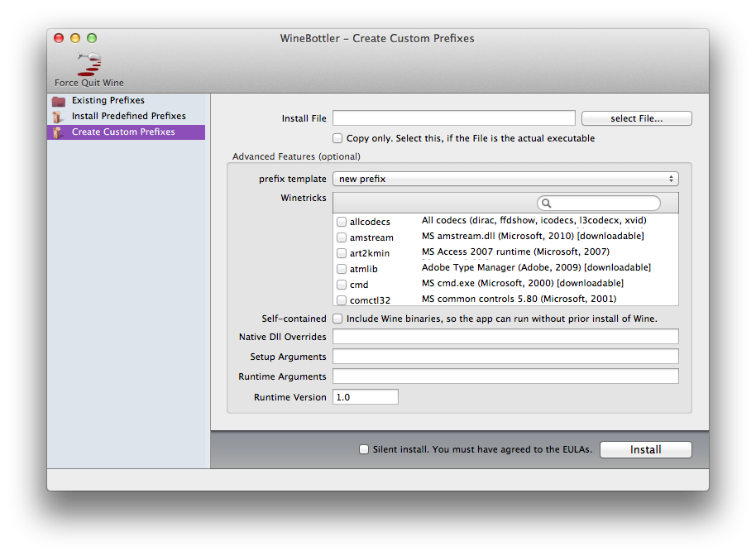This screenshot has width=756, height=556.
Task: Enable the Copy only checkbox
Action: click(x=337, y=138)
